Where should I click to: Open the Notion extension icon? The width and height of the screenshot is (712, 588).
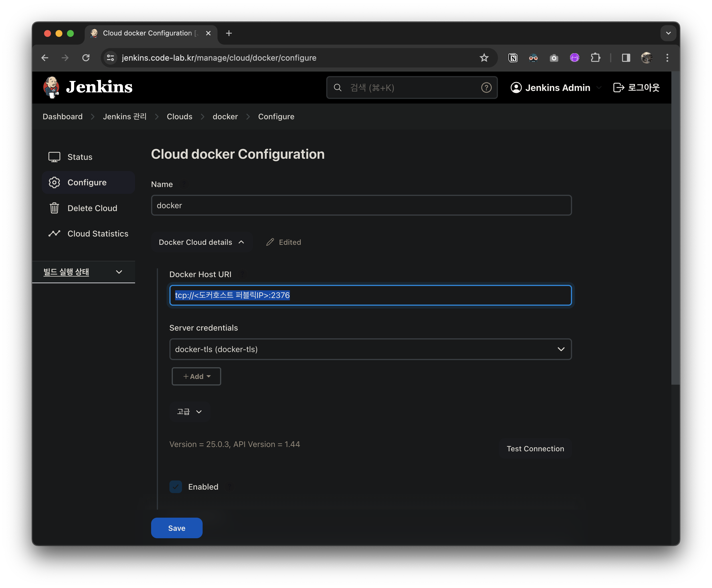click(513, 58)
